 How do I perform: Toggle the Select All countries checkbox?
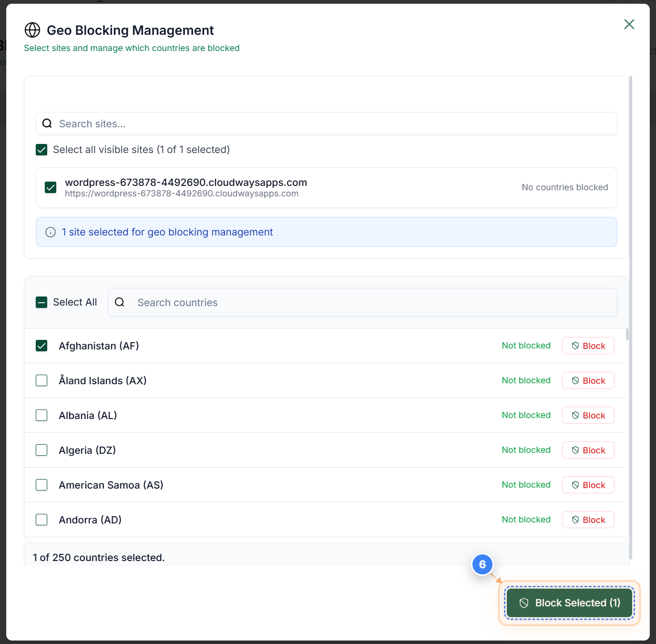pyautogui.click(x=41, y=302)
